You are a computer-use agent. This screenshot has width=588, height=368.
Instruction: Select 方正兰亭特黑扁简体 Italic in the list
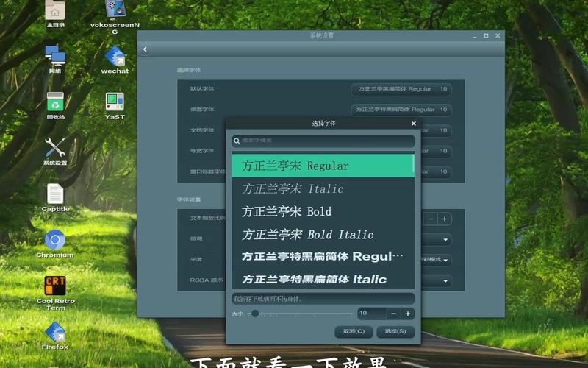click(322, 279)
